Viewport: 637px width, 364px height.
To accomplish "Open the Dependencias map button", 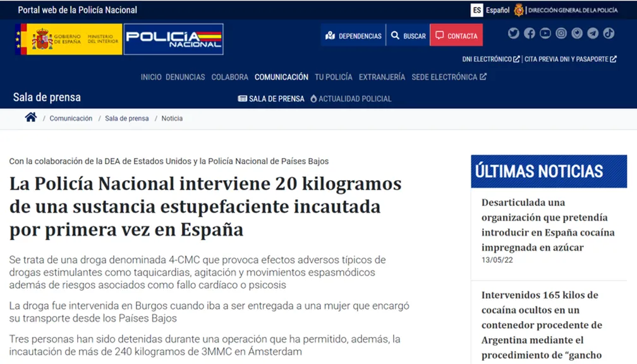I will [x=353, y=36].
